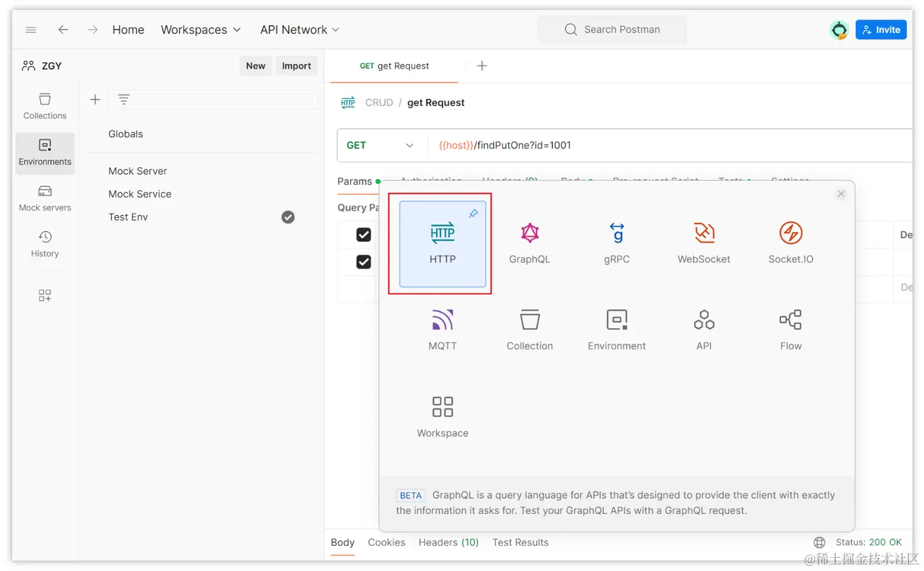The width and height of the screenshot is (924, 571).
Task: Click the Status: 200 OK text
Action: [868, 542]
